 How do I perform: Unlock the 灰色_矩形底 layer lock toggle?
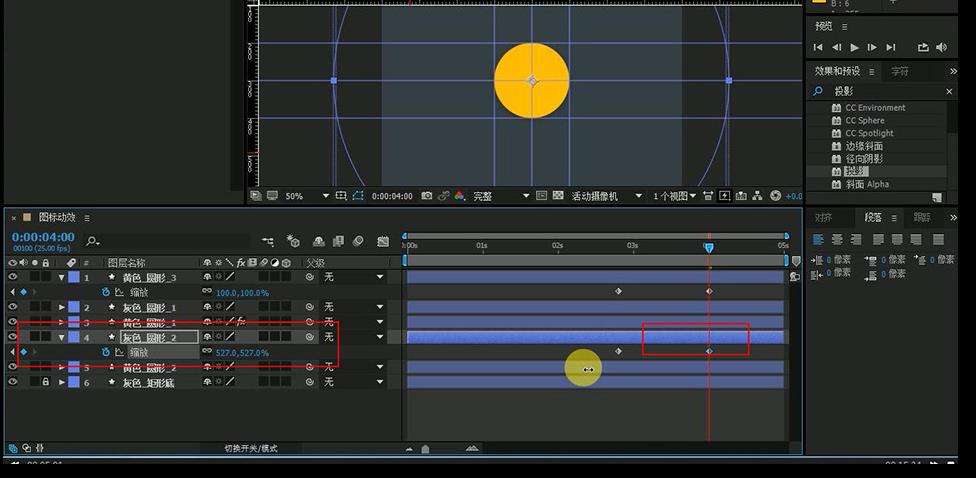[45, 382]
